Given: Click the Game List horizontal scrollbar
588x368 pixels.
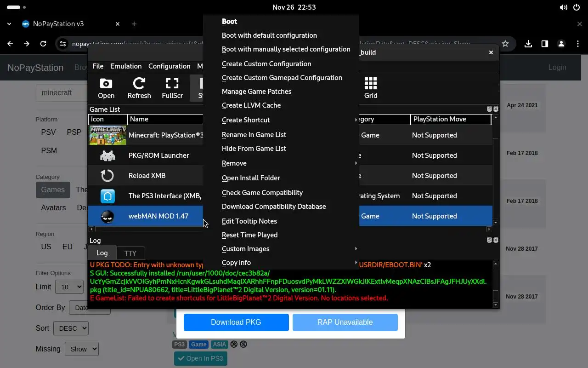Looking at the screenshot, I should click(x=290, y=229).
